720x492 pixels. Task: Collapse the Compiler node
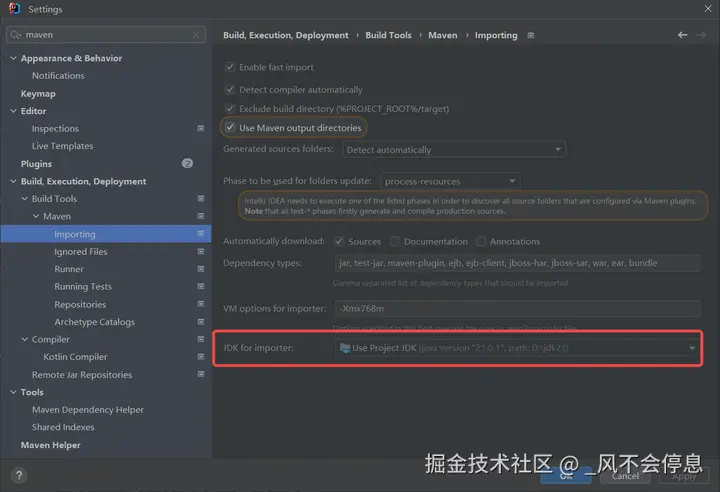pos(25,339)
